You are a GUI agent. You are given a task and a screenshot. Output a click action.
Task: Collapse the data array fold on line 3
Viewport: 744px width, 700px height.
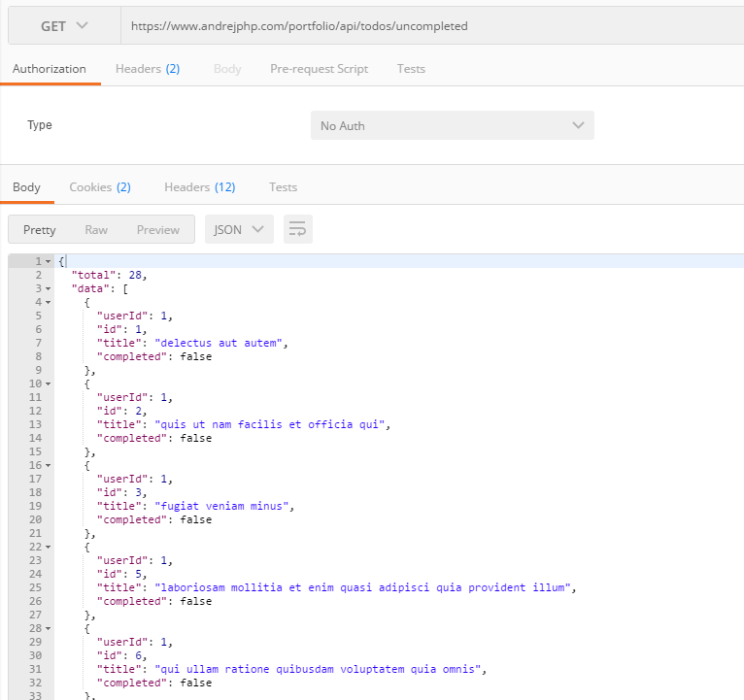click(x=48, y=288)
